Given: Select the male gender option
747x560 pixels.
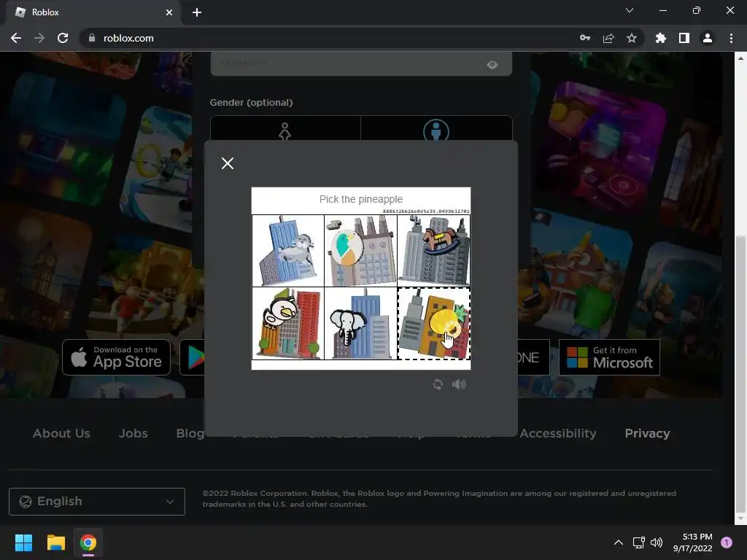Looking at the screenshot, I should [436, 128].
